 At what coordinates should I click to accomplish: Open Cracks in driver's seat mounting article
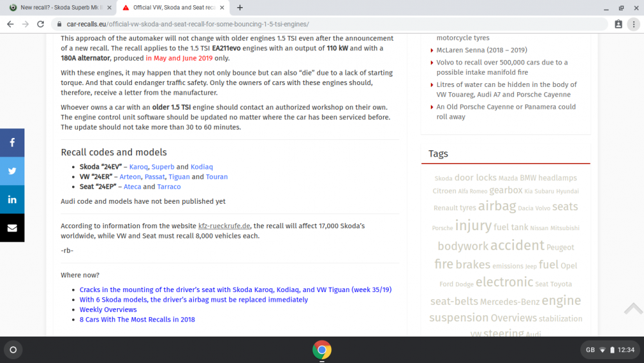click(235, 290)
